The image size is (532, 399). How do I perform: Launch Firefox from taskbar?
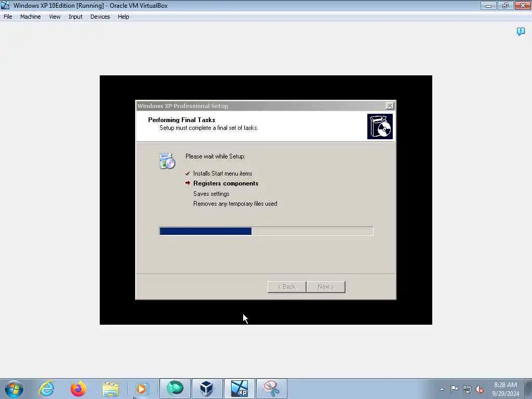click(x=78, y=389)
